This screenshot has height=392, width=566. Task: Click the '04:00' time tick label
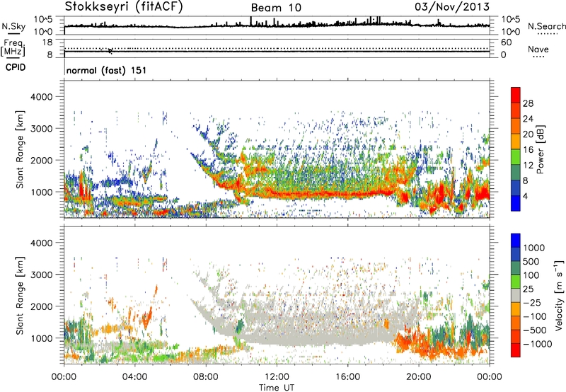(x=134, y=377)
